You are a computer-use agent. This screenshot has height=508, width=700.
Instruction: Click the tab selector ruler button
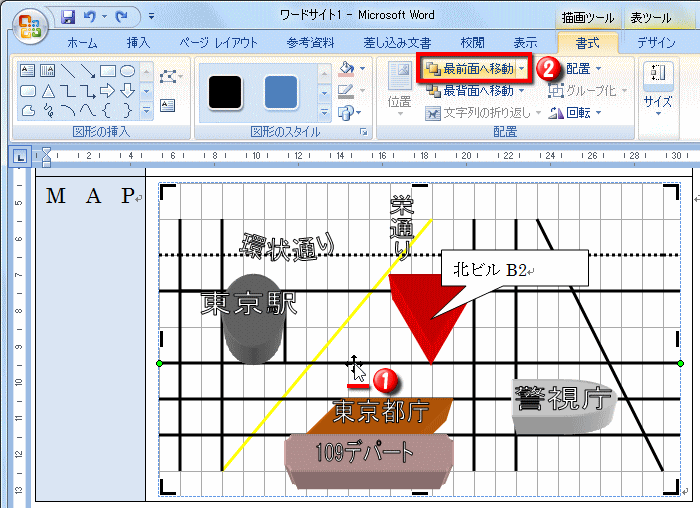click(x=20, y=157)
